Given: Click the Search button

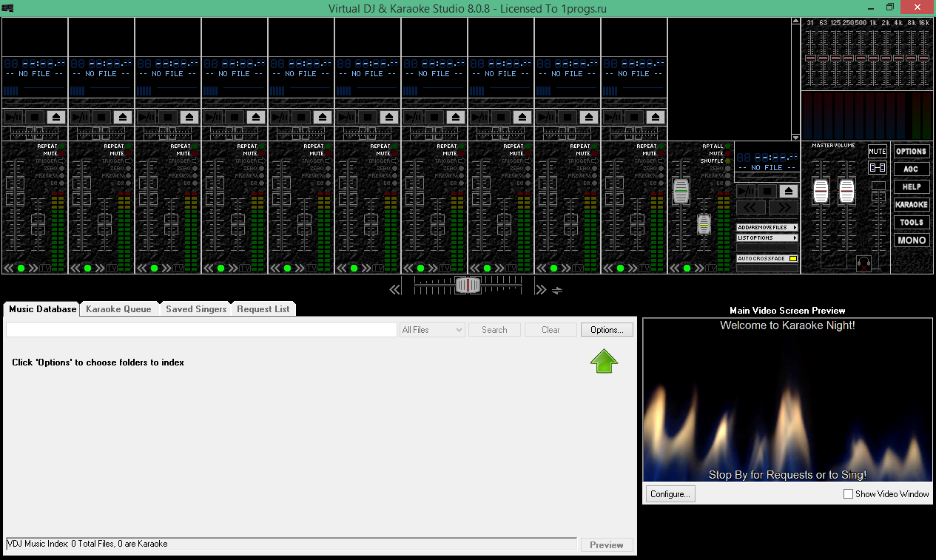Looking at the screenshot, I should [494, 330].
